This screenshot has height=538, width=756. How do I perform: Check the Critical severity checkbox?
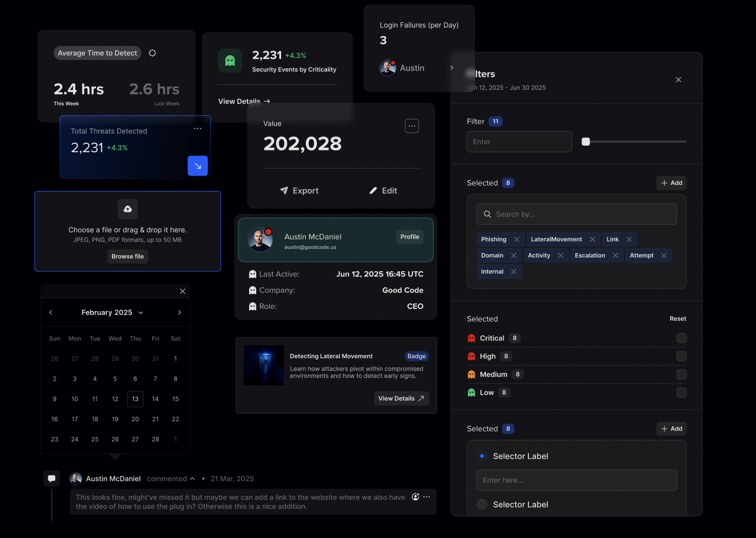pyautogui.click(x=682, y=338)
